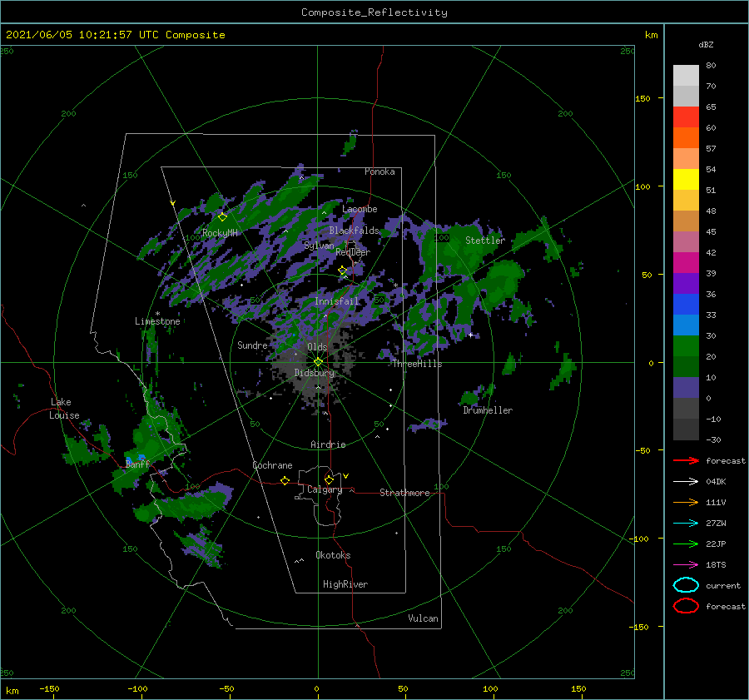Click the Airdrie label
749x700 pixels.
(x=328, y=444)
